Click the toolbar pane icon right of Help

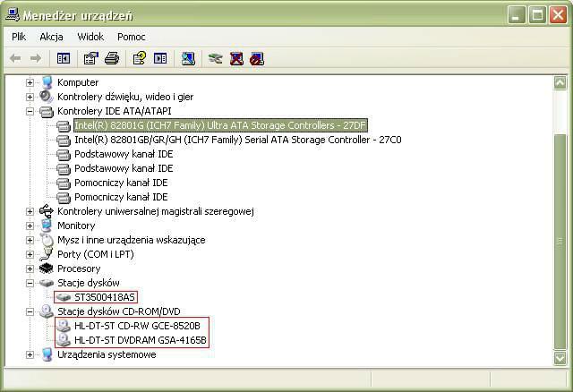[160, 58]
